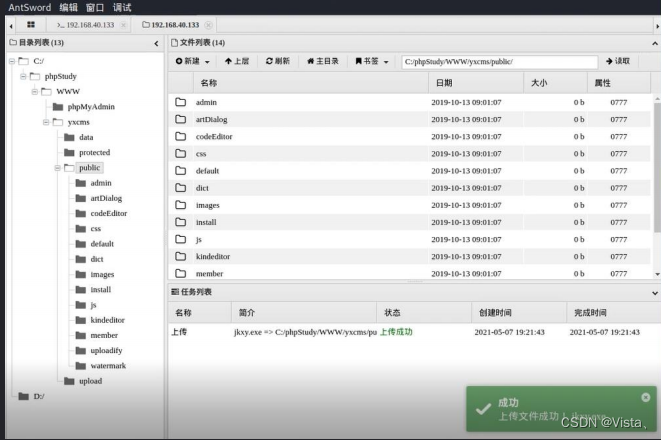Viewport: 661px width, 440px height.
Task: Open the 调试 menu
Action: (122, 7)
